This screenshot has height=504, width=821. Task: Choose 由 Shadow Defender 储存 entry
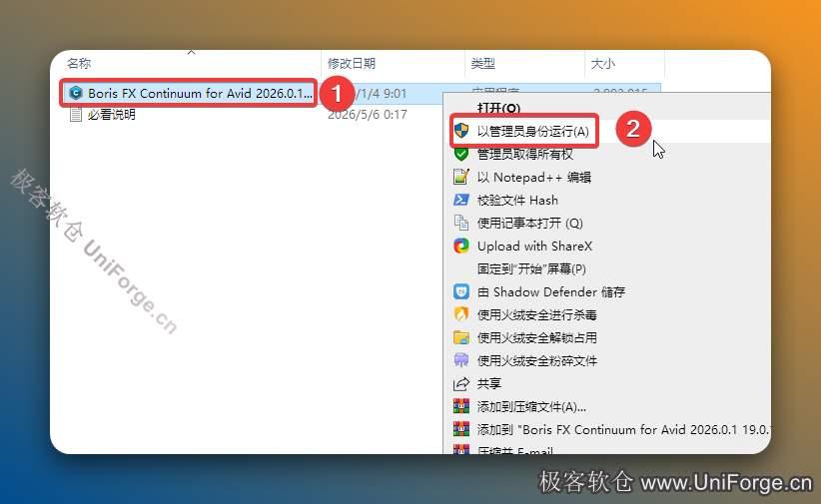tap(550, 292)
